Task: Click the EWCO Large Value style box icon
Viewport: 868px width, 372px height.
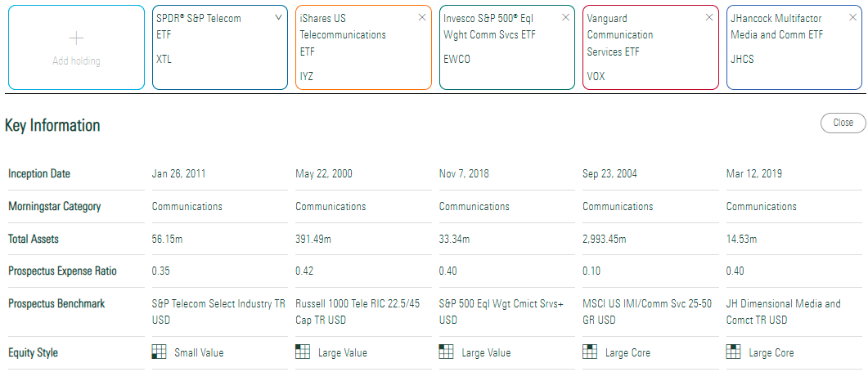Action: coord(447,352)
